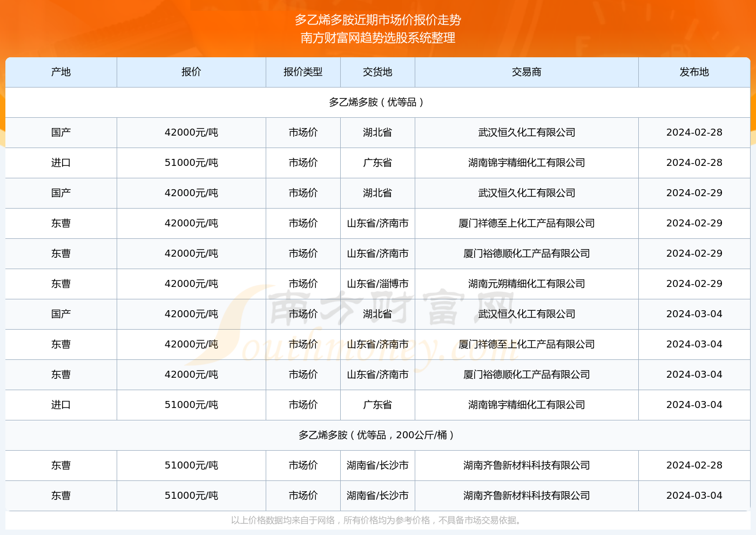Click the 东曹 origin cell in the 湖南元朔 row
The image size is (756, 535).
coord(61,284)
